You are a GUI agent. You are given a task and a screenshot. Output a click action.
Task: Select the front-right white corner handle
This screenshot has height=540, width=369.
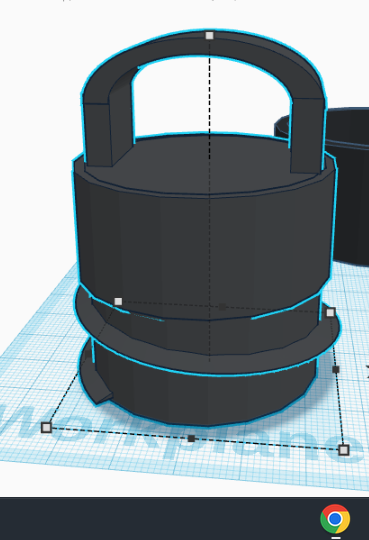tap(344, 450)
